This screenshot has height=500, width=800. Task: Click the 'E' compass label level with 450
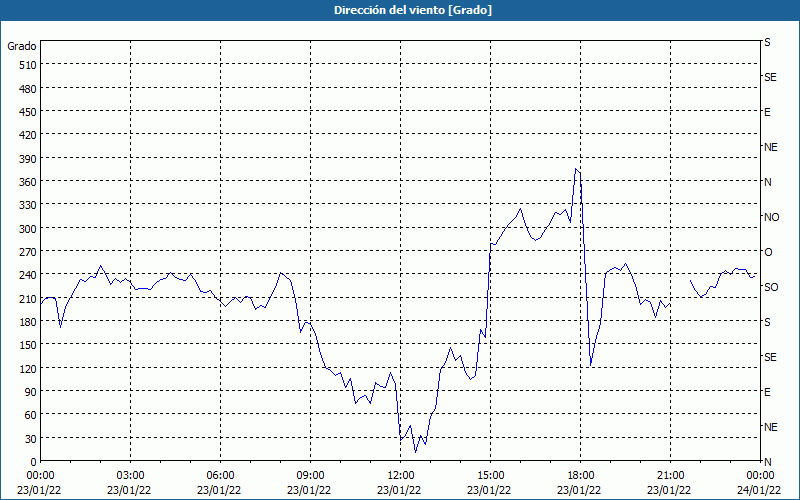coord(767,112)
